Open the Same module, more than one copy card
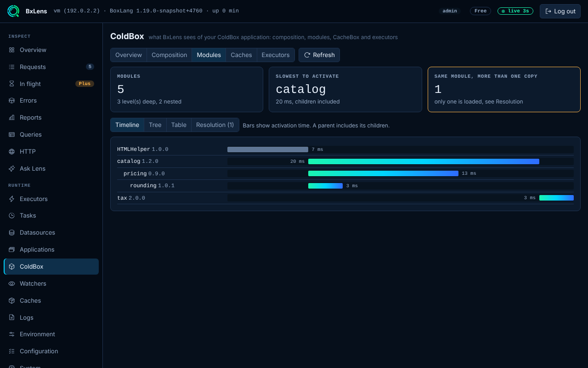 coord(504,89)
